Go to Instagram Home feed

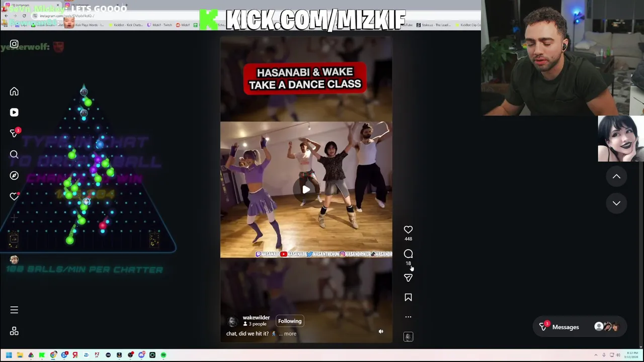pos(14,92)
